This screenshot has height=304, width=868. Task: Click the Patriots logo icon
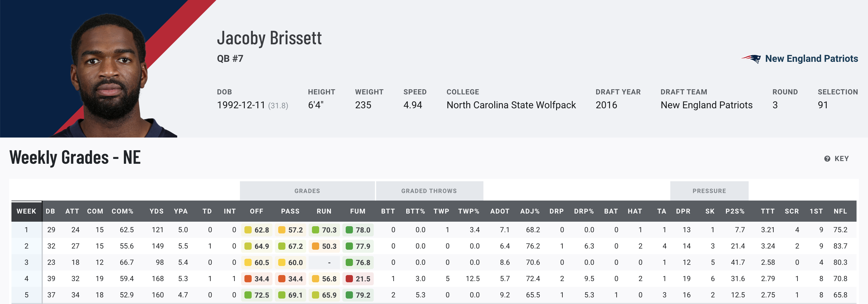(751, 59)
